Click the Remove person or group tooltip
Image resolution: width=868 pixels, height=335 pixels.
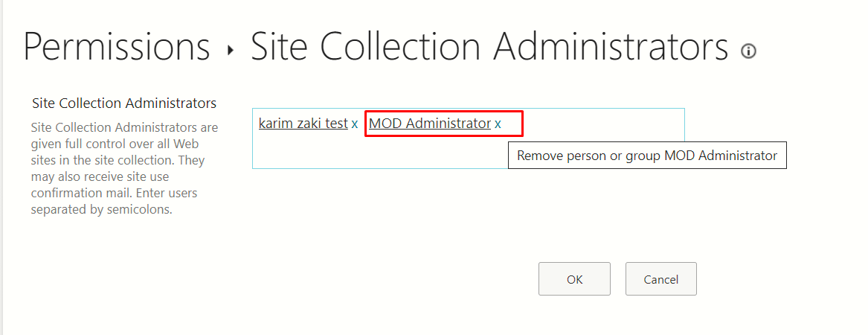tap(647, 156)
